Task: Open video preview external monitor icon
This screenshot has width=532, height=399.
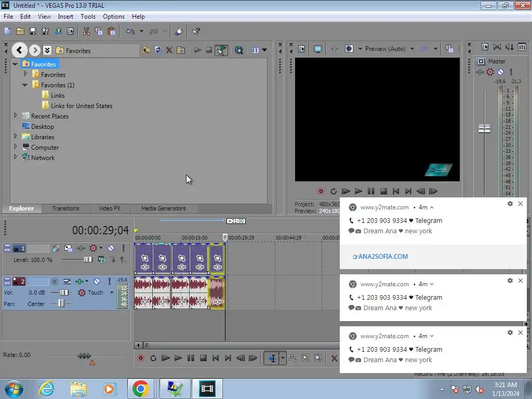Action: (x=318, y=49)
